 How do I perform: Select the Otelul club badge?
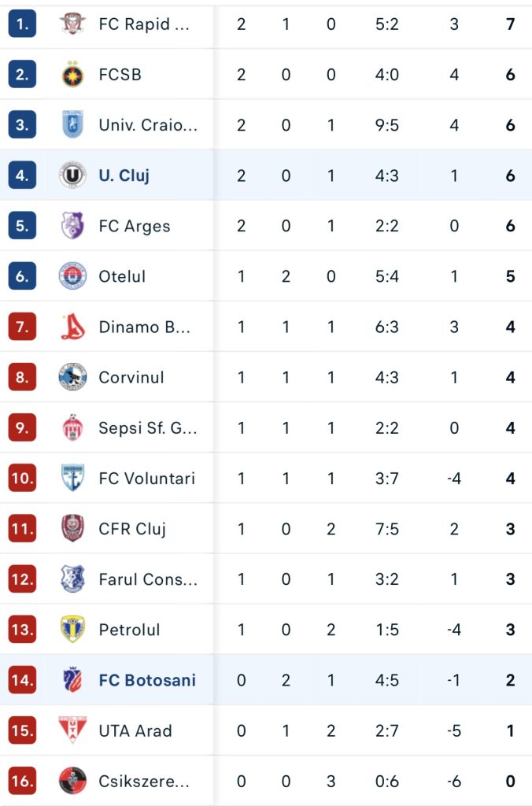point(72,276)
